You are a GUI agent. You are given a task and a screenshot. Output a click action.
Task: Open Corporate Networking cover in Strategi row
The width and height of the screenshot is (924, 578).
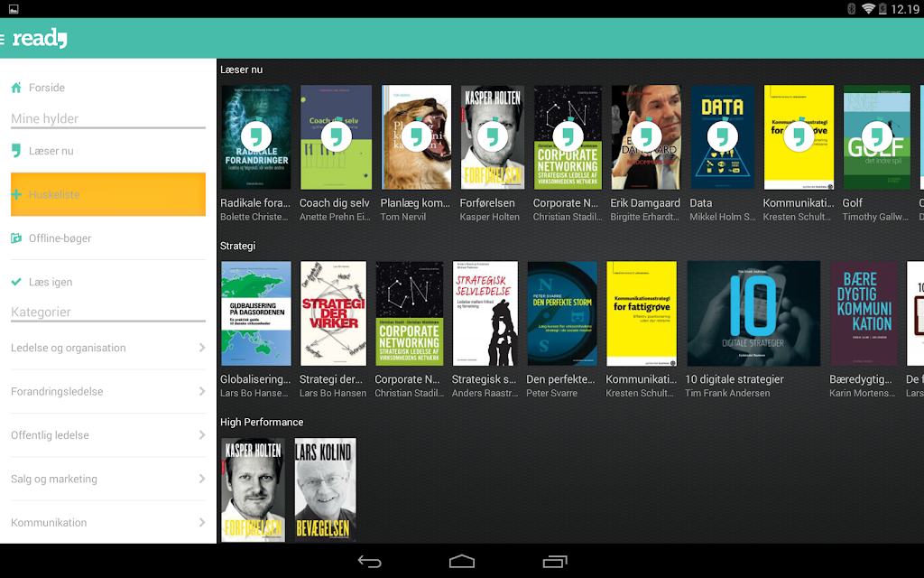pos(410,313)
